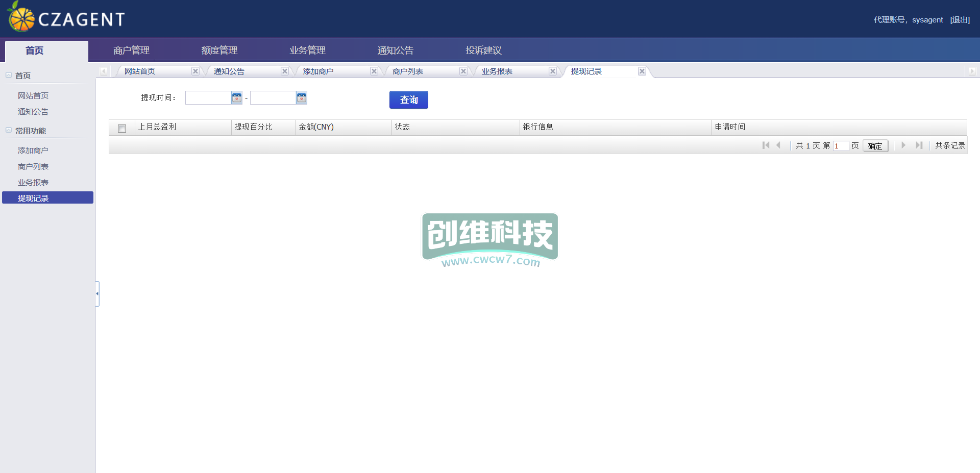This screenshot has height=473, width=980.
Task: Open 通知公告 in sidebar
Action: coord(33,112)
